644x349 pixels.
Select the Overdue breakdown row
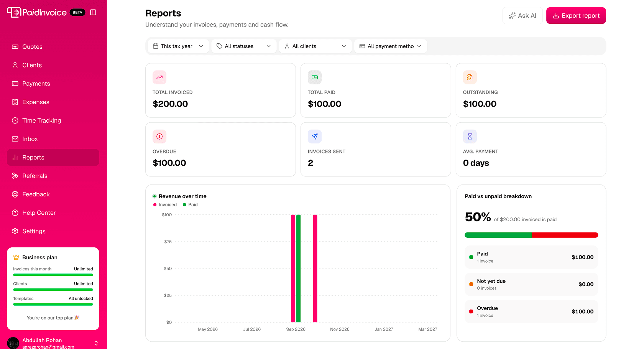pyautogui.click(x=531, y=311)
